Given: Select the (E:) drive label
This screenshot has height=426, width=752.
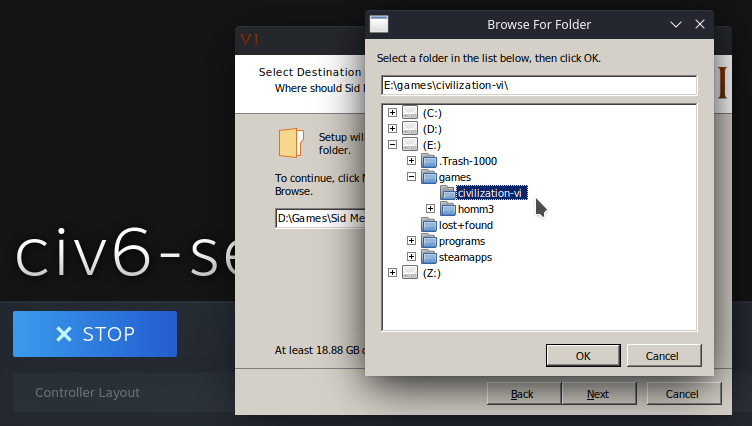Looking at the screenshot, I should click(x=432, y=145).
